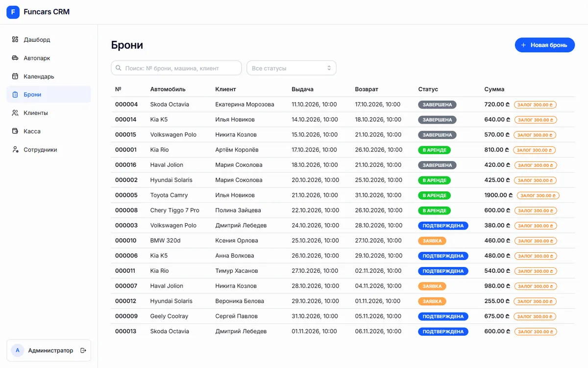Viewport: 588px width, 368px height.
Task: Open the Касса page
Action: pos(49,131)
